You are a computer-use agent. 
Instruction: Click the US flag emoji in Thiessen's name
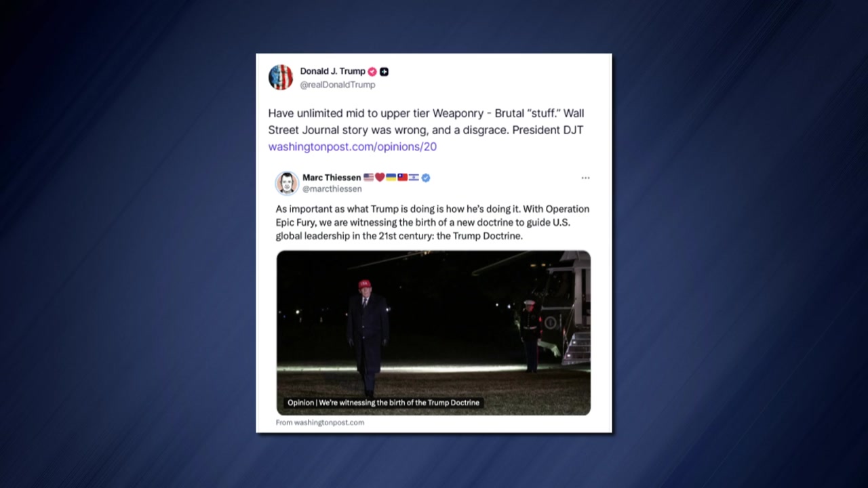point(369,178)
